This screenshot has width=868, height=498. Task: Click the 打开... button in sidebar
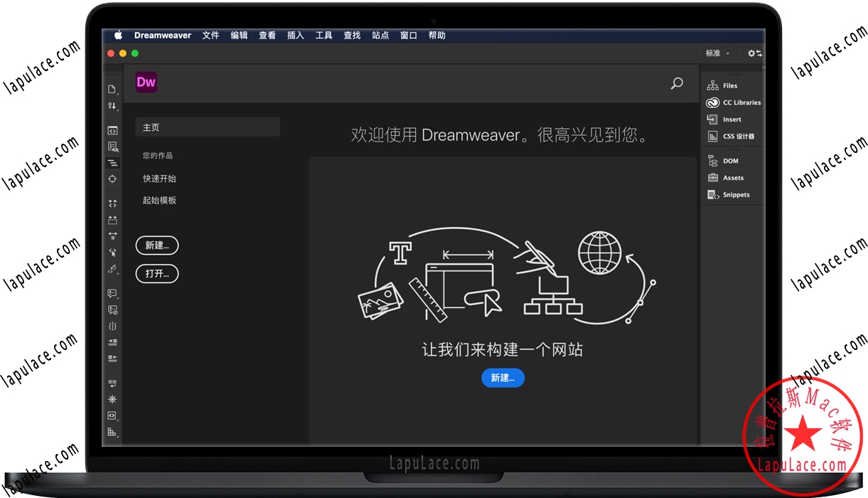tap(157, 273)
